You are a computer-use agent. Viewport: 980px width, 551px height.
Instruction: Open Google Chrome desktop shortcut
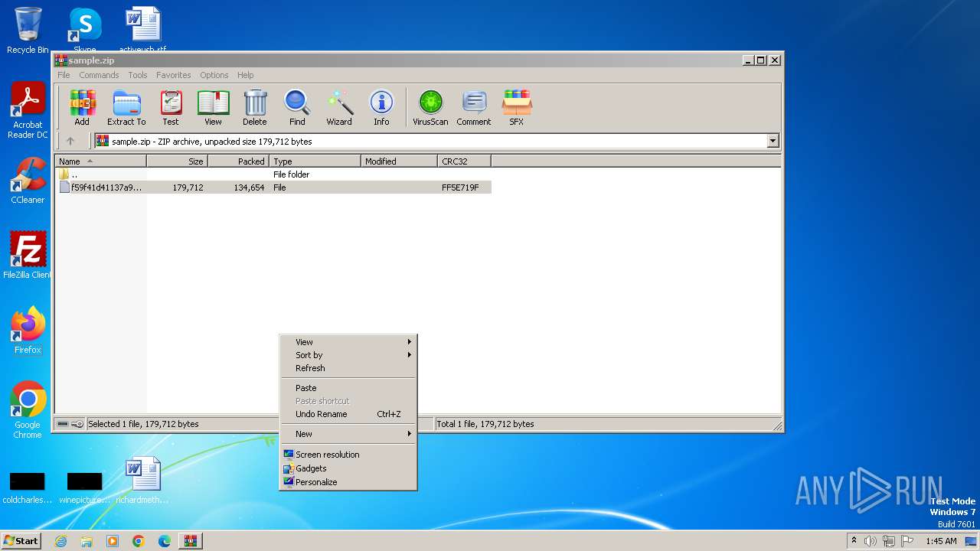click(x=28, y=410)
